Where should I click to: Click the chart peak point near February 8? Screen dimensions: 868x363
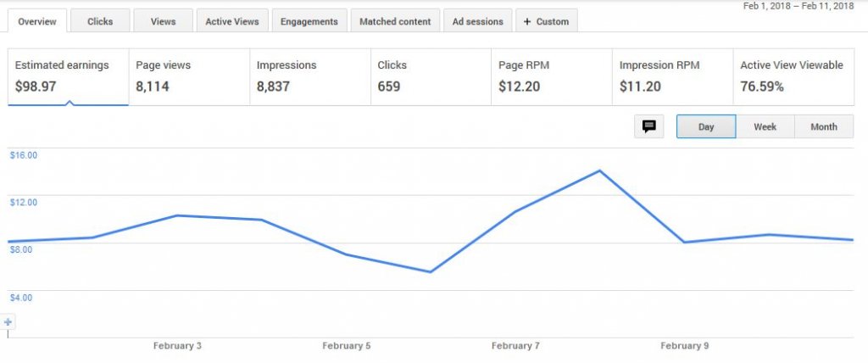(599, 170)
